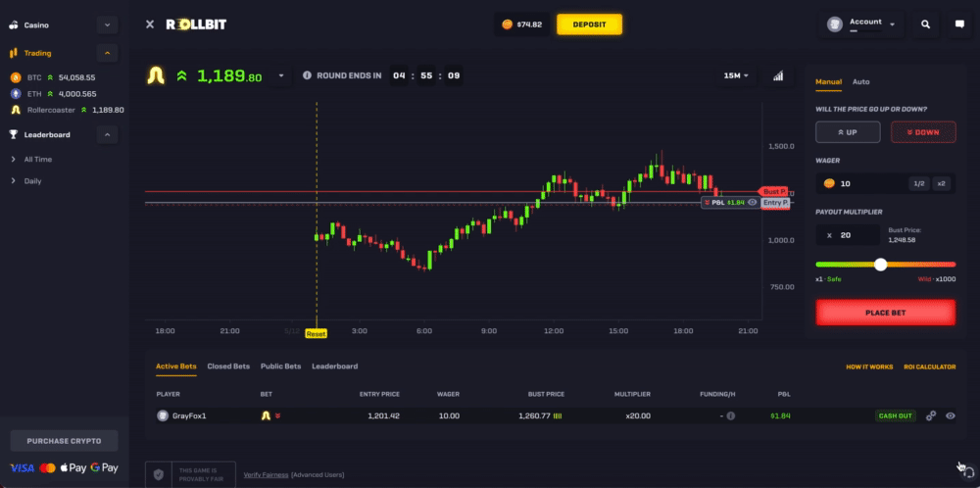Click the Reset marker on the chart timeline
Viewport: 980px width, 488px height.
coord(317,334)
